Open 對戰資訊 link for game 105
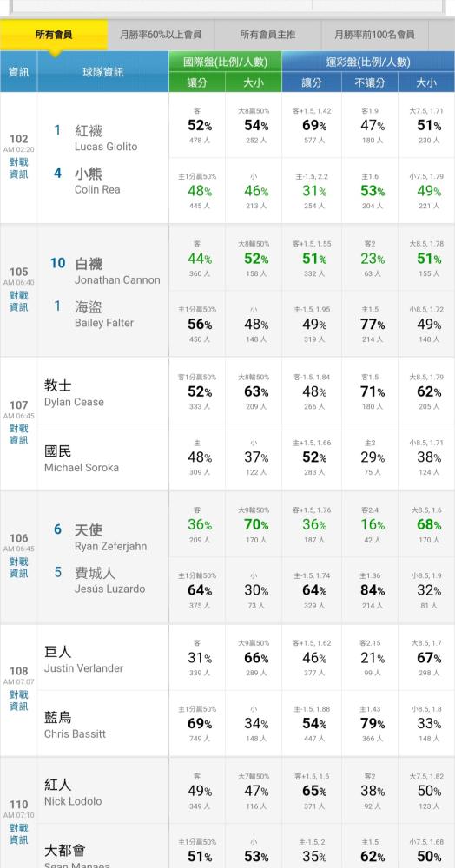Image resolution: width=455 pixels, height=868 pixels. pos(18,301)
